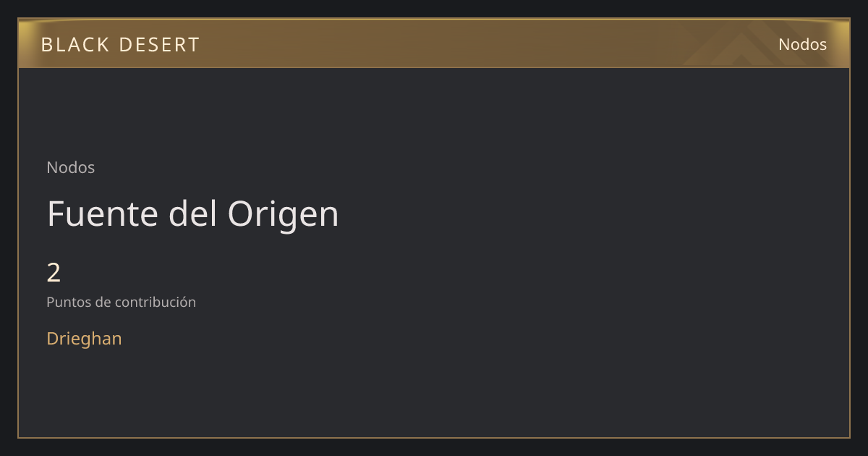The height and width of the screenshot is (456, 868).
Task: Select the Nodos label in header corner
Action: point(802,44)
